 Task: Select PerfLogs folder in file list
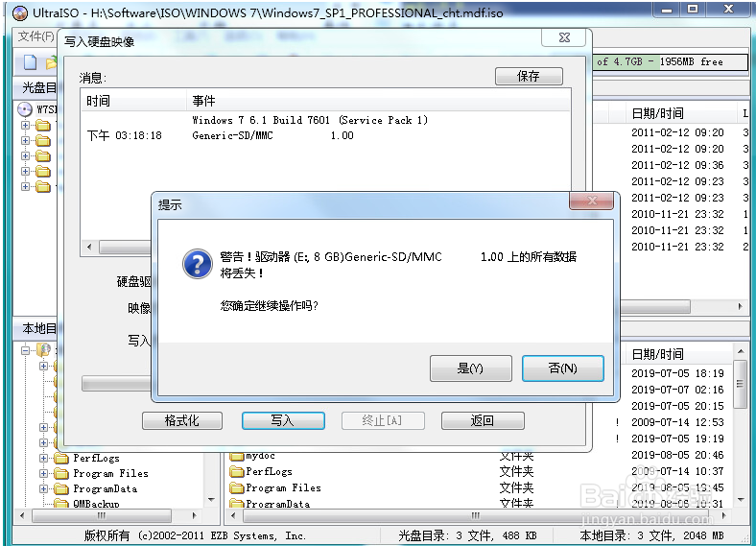pos(262,472)
